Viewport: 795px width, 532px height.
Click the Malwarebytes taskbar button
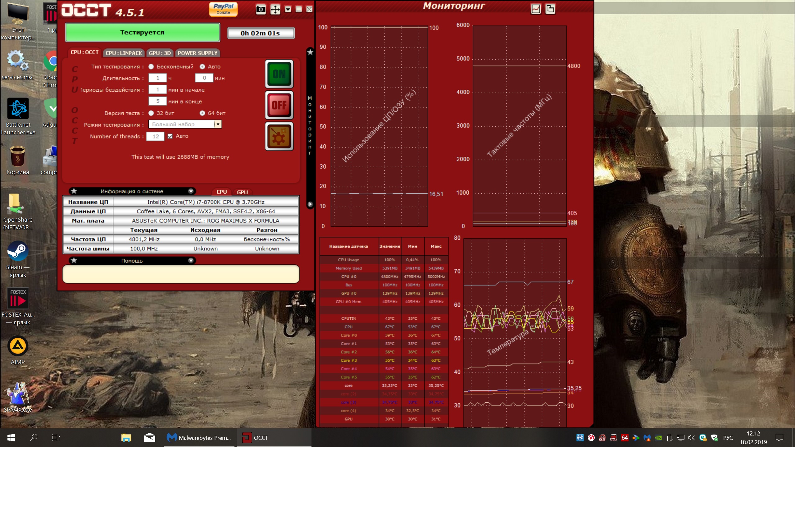click(x=199, y=438)
